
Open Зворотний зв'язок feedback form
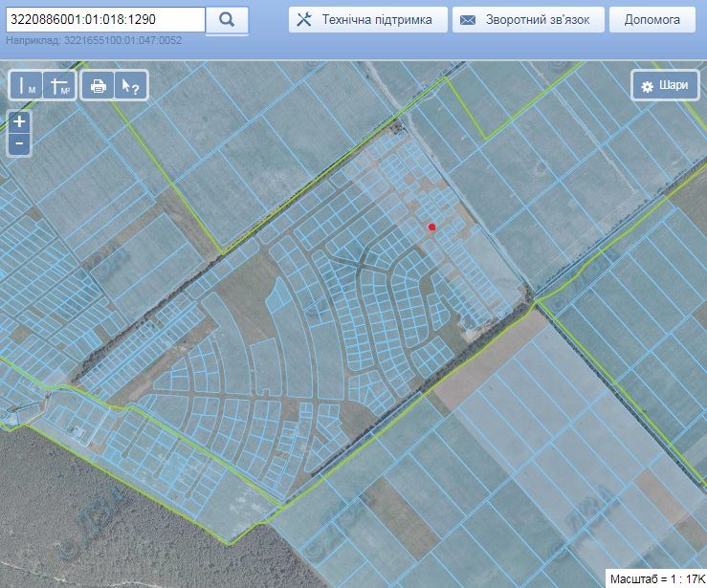[x=528, y=20]
